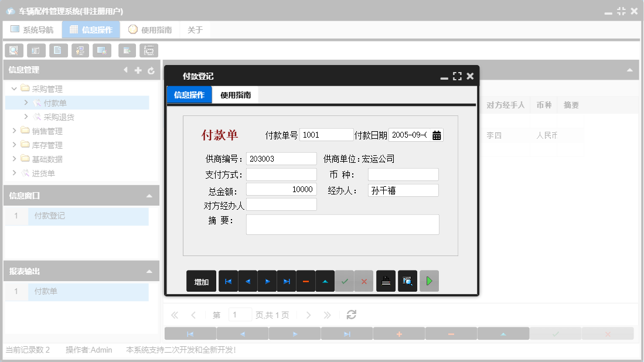Jump to last record in the 付款登记 dialog

tap(286, 281)
